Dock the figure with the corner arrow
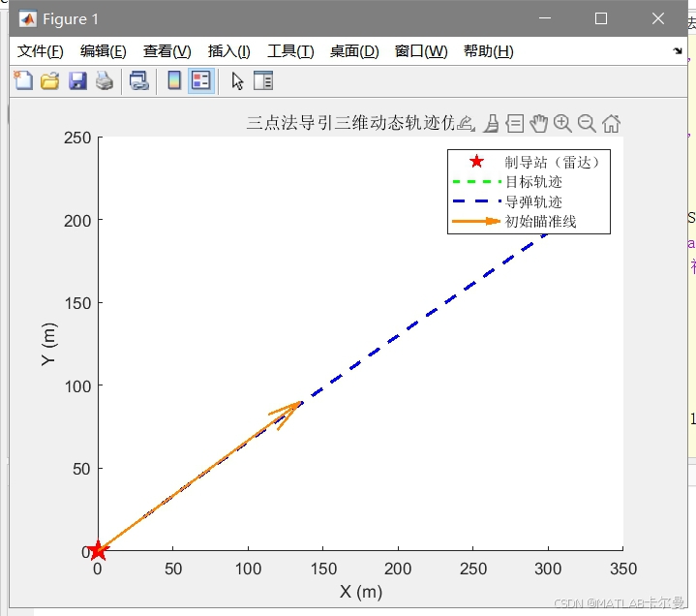The image size is (696, 616). [x=678, y=50]
